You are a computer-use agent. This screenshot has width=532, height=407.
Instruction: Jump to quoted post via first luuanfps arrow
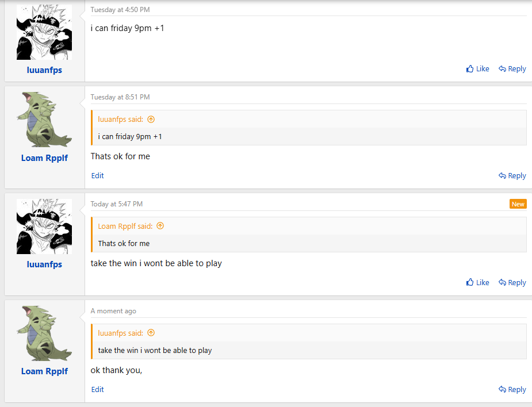(151, 120)
